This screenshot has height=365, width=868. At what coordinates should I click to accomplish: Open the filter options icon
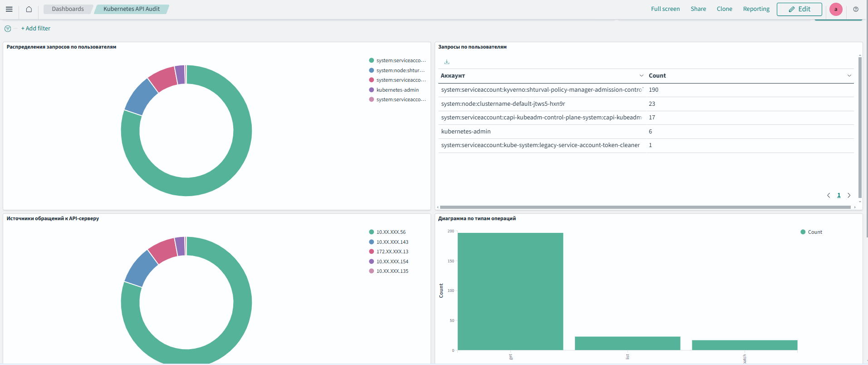click(8, 29)
